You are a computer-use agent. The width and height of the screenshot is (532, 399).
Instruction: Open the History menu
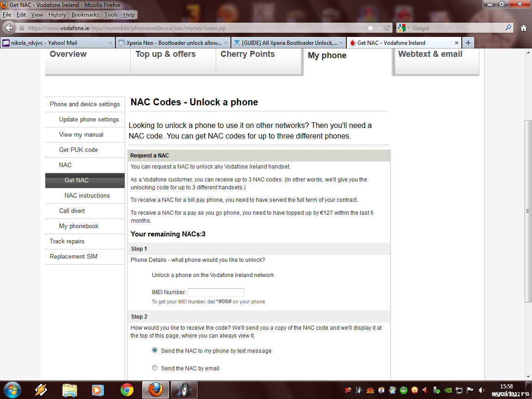click(x=57, y=15)
